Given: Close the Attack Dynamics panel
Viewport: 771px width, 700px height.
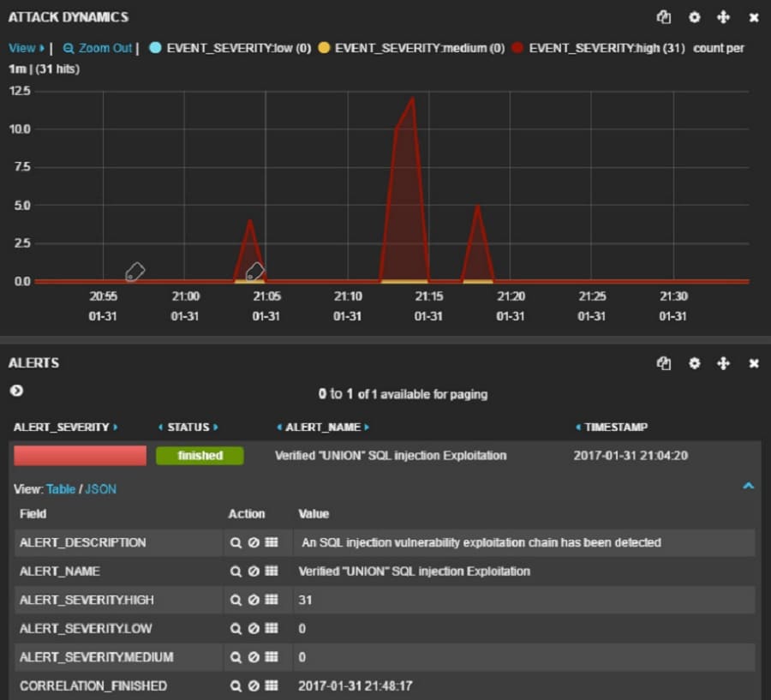Looking at the screenshot, I should (x=754, y=18).
